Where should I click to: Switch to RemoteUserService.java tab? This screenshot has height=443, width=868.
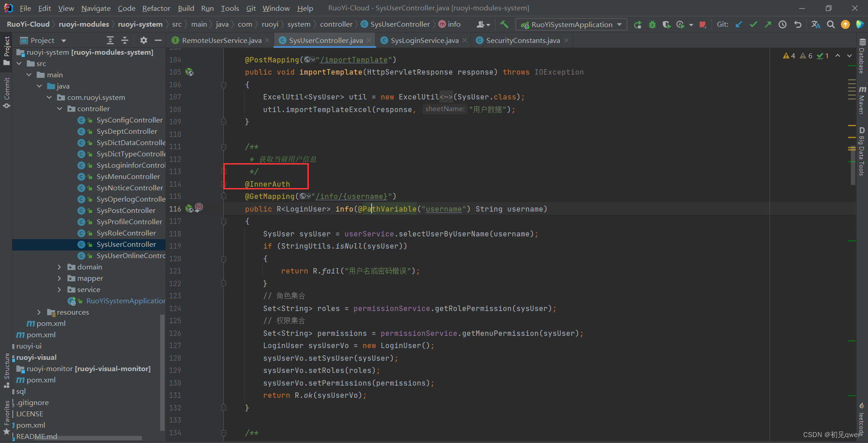click(221, 40)
